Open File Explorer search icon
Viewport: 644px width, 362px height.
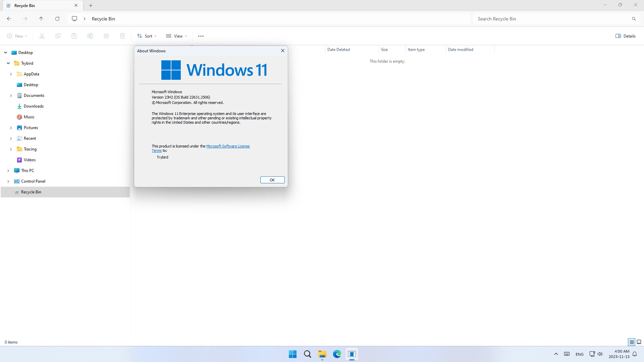[634, 19]
